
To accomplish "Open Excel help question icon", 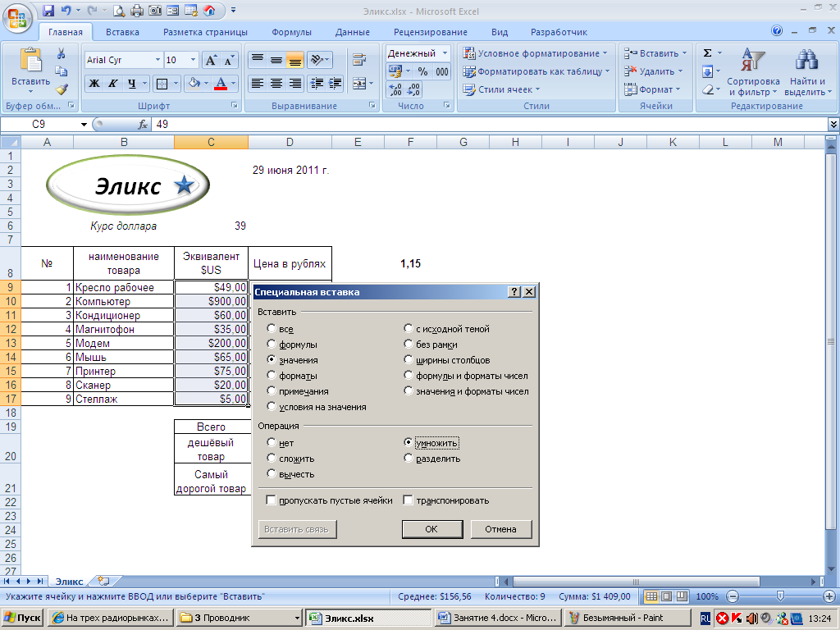I will tap(777, 31).
